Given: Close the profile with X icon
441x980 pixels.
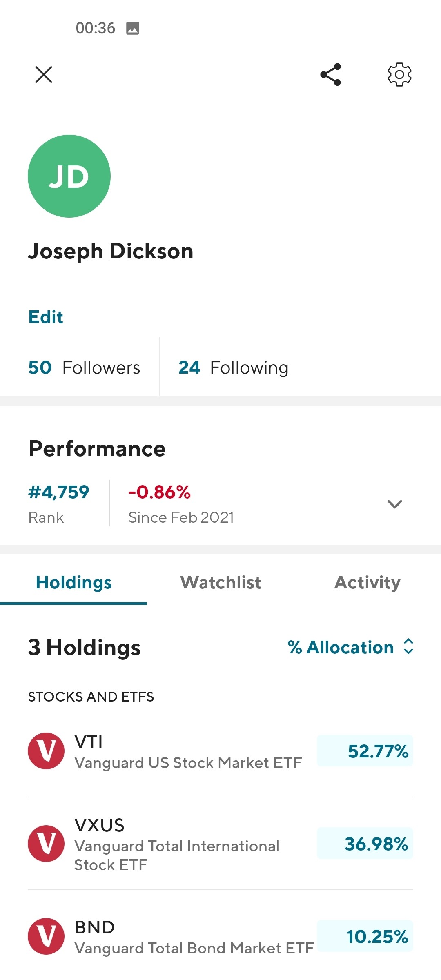Looking at the screenshot, I should point(44,74).
